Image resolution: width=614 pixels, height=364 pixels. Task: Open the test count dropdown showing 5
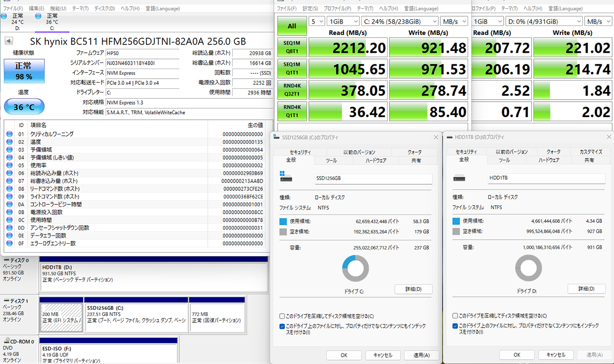coord(317,22)
